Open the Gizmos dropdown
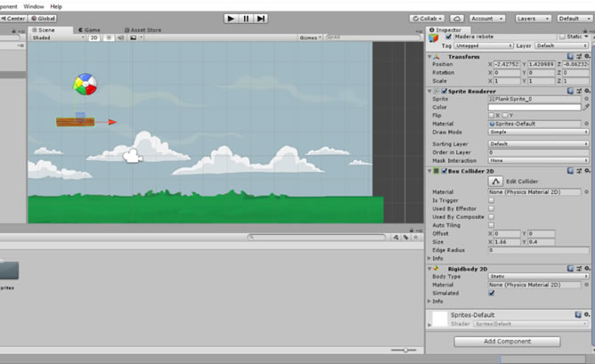 [310, 37]
